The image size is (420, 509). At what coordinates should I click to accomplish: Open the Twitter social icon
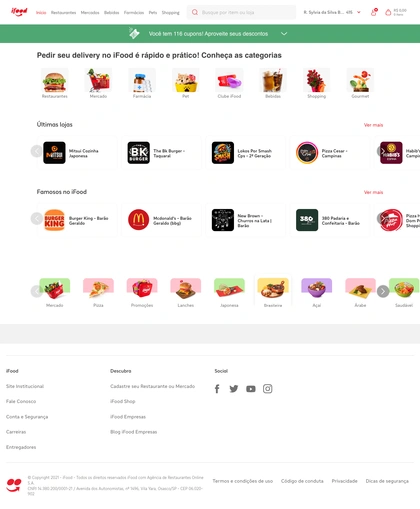tap(234, 389)
